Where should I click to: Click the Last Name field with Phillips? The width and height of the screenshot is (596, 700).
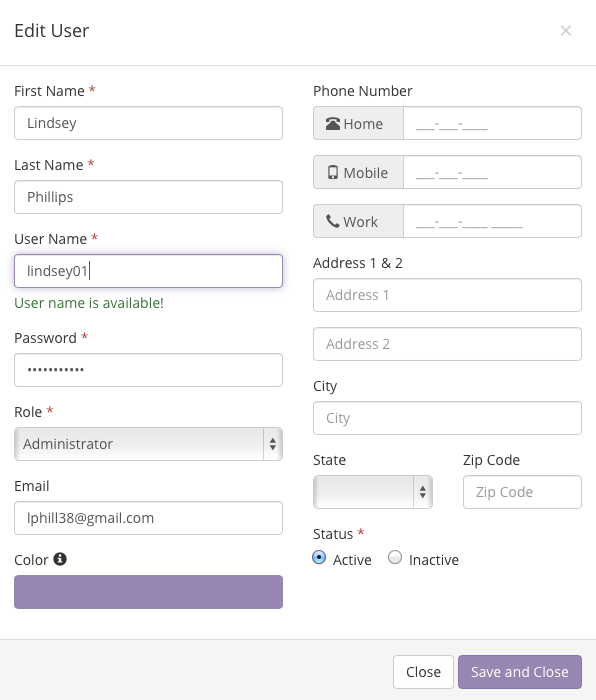tap(148, 197)
